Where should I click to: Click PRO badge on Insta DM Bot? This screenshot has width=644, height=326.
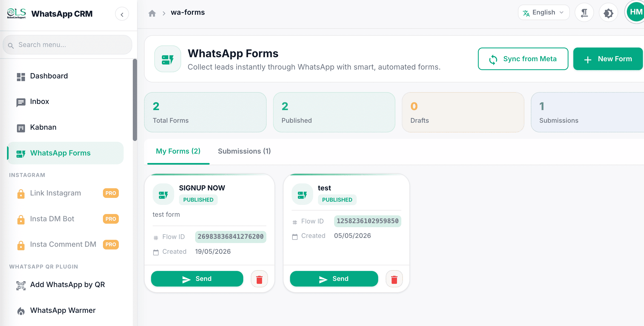click(x=111, y=219)
